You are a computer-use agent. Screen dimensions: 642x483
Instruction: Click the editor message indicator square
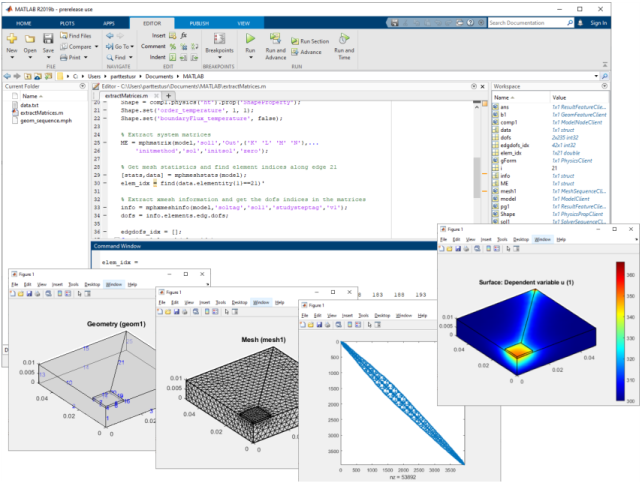(485, 104)
